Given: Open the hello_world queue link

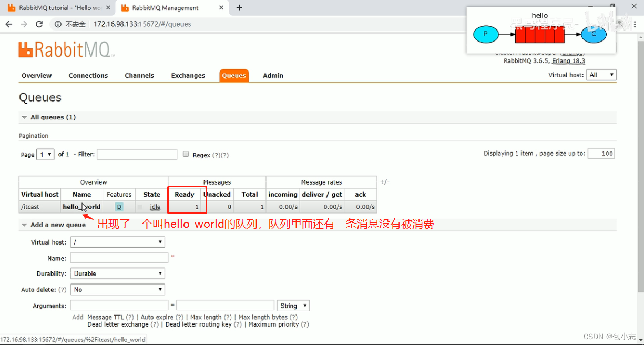Looking at the screenshot, I should [81, 207].
